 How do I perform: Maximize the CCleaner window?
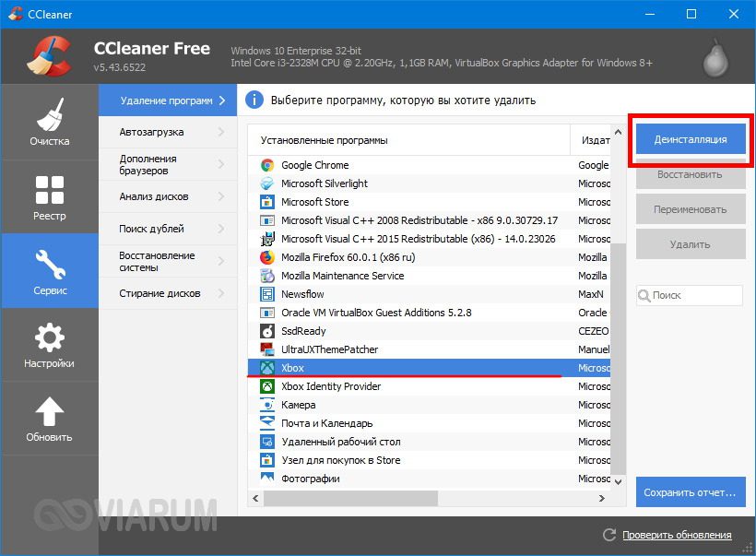(691, 14)
